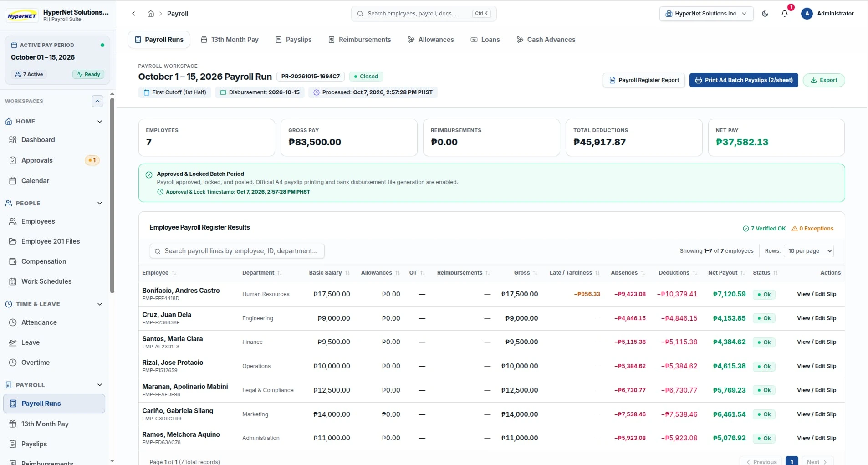Open notifications bell
The width and height of the screenshot is (868, 465).
pos(785,14)
